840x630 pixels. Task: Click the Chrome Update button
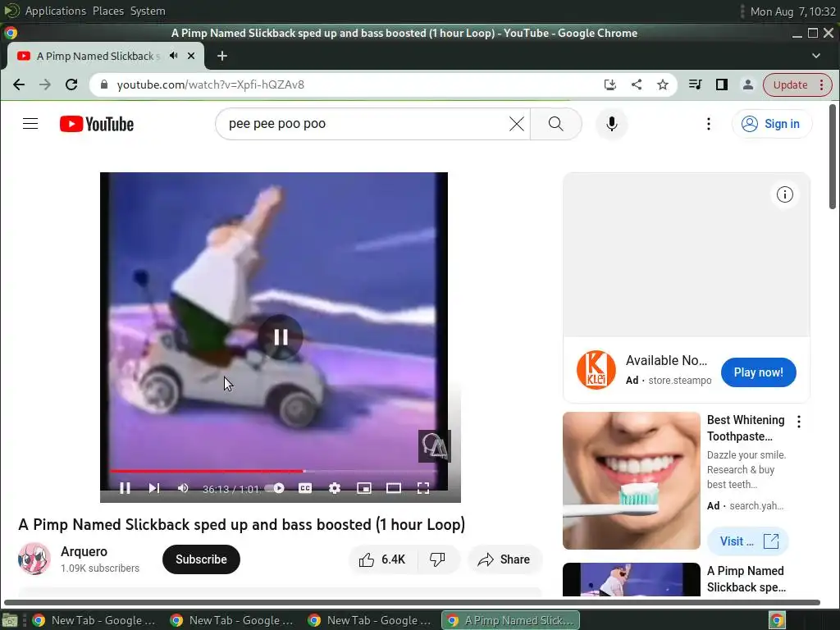pyautogui.click(x=797, y=84)
